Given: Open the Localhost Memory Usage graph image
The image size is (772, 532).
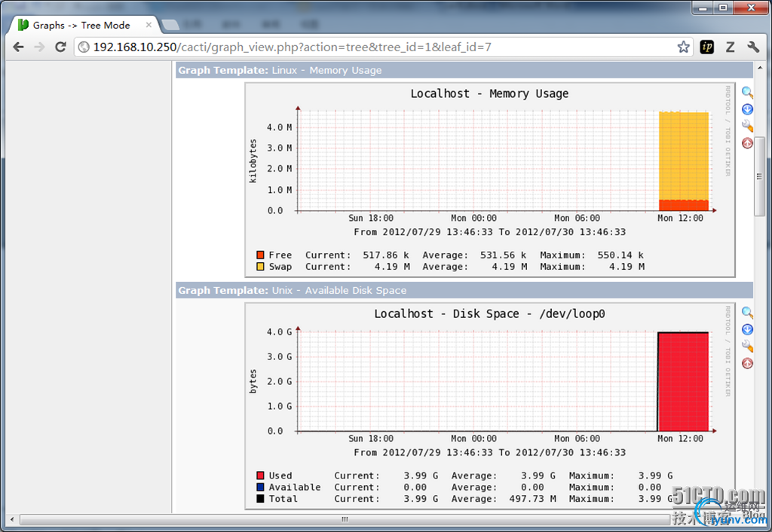Looking at the screenshot, I should point(490,180).
